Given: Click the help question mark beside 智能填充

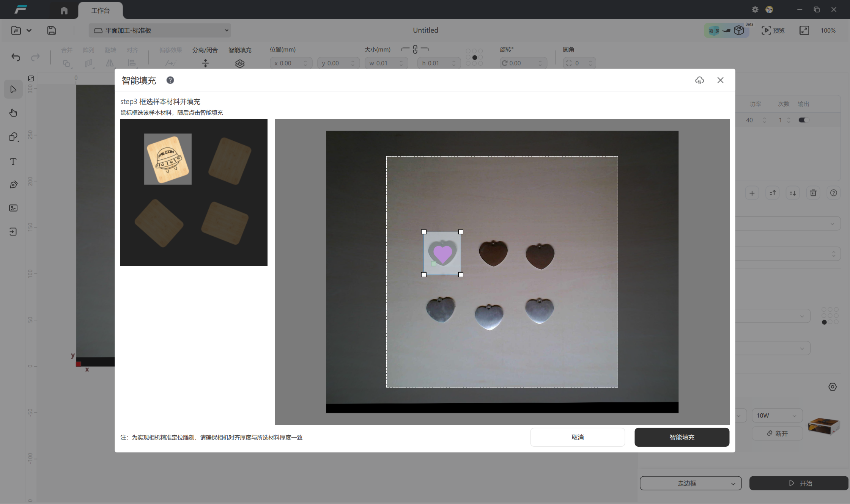Looking at the screenshot, I should pos(170,80).
